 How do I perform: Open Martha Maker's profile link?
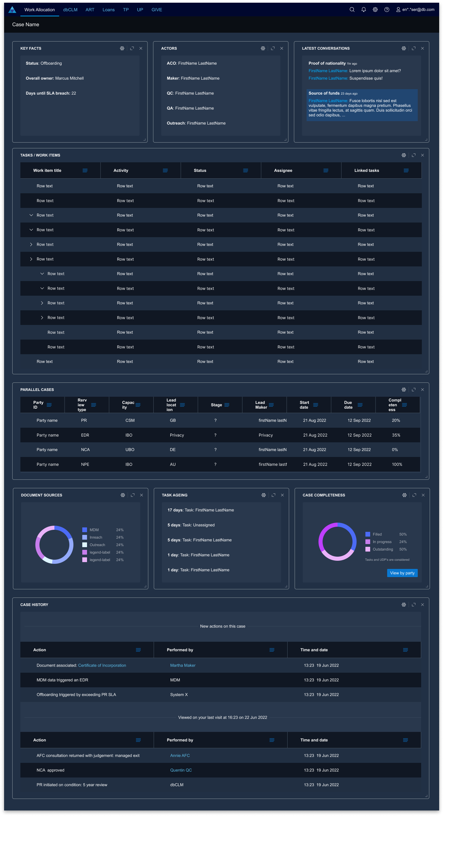(183, 665)
